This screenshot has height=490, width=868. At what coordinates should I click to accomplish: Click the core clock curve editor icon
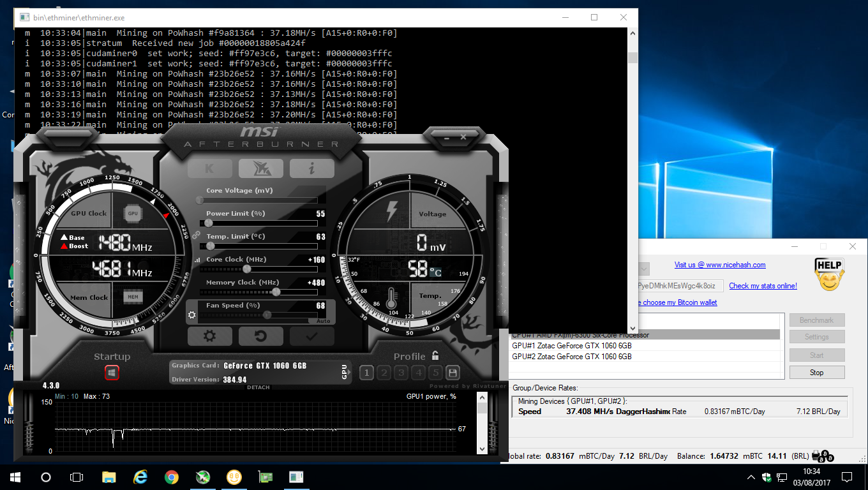tap(197, 260)
